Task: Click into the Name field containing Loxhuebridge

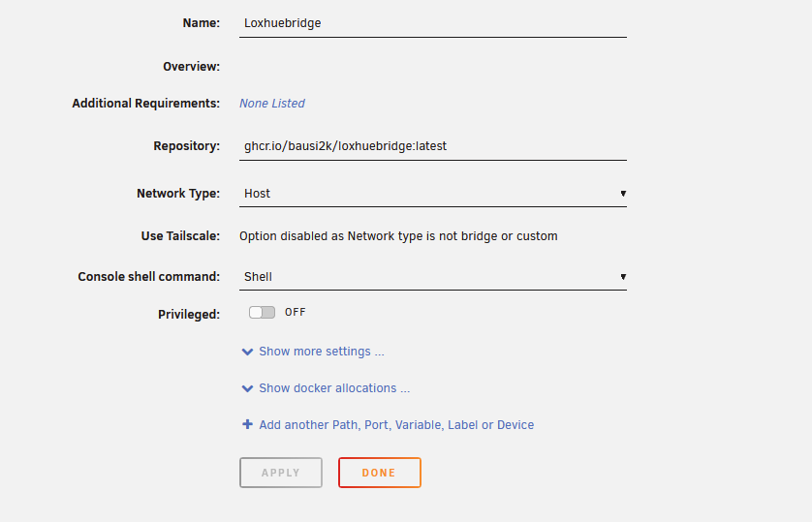Action: 432,23
